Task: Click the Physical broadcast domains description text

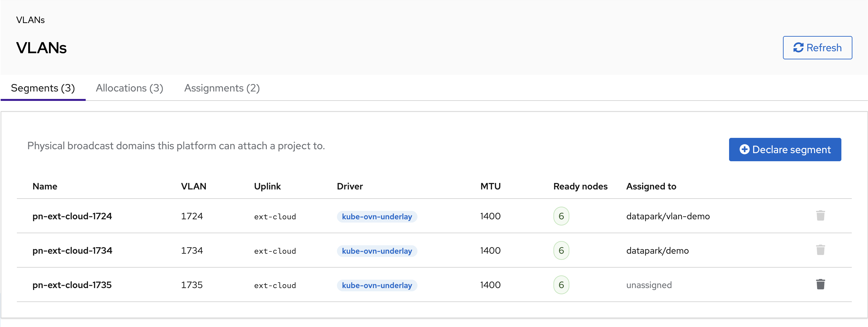Action: coord(176,146)
